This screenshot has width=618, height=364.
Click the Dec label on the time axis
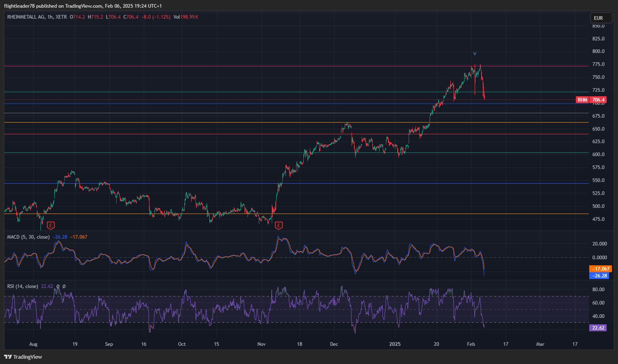(x=334, y=344)
